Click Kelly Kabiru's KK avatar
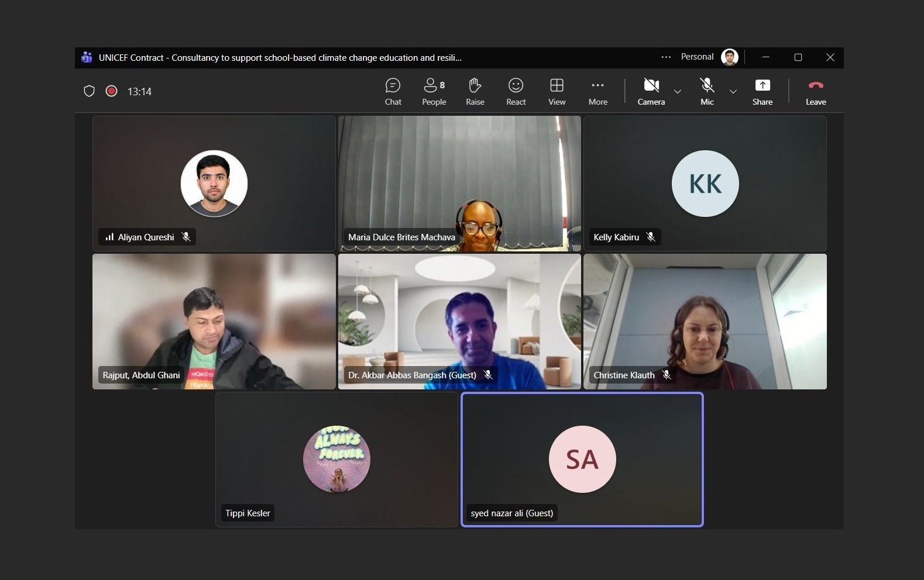The image size is (924, 580). point(705,184)
